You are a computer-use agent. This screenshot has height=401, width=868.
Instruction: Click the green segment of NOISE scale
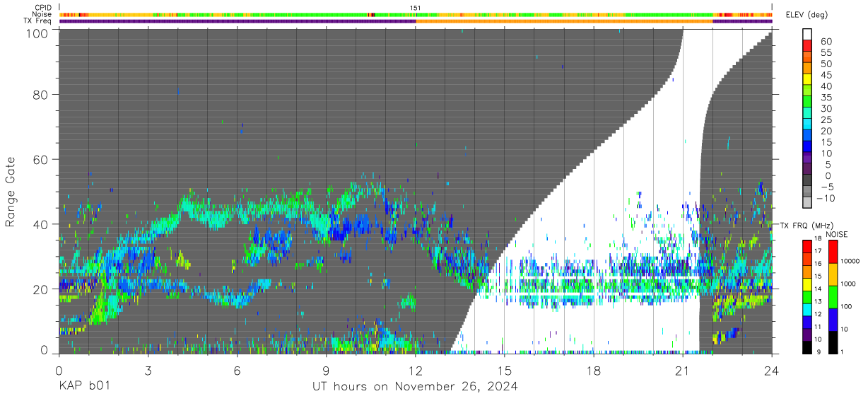pyautogui.click(x=833, y=296)
